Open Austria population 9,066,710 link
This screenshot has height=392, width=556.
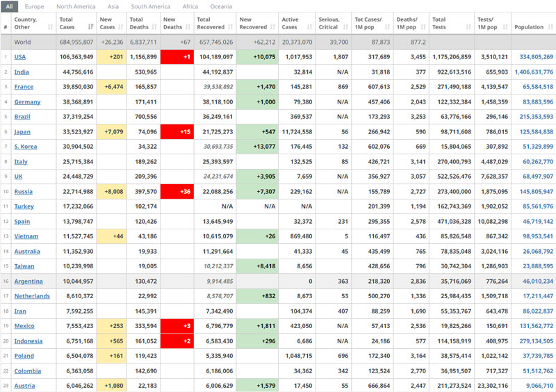tap(539, 386)
